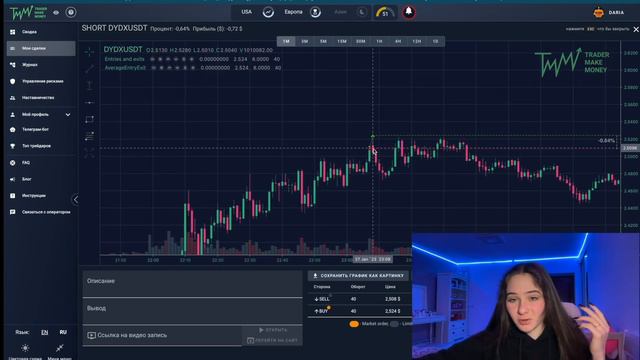Open the DARIA user profile avatar
Screen dimensions: 640x360
599,13
